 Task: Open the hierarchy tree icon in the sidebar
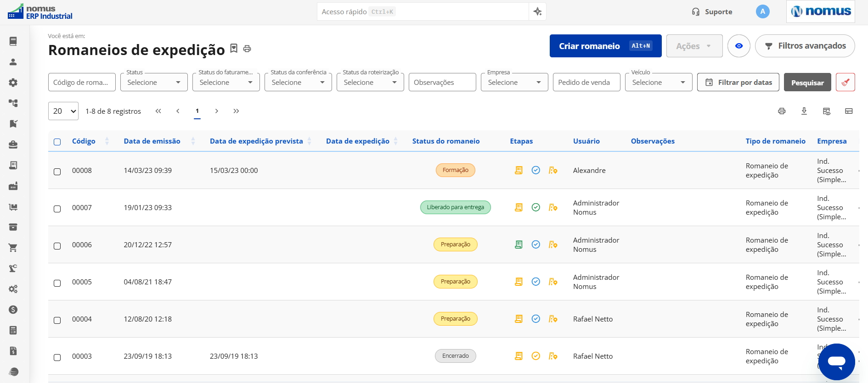[13, 103]
